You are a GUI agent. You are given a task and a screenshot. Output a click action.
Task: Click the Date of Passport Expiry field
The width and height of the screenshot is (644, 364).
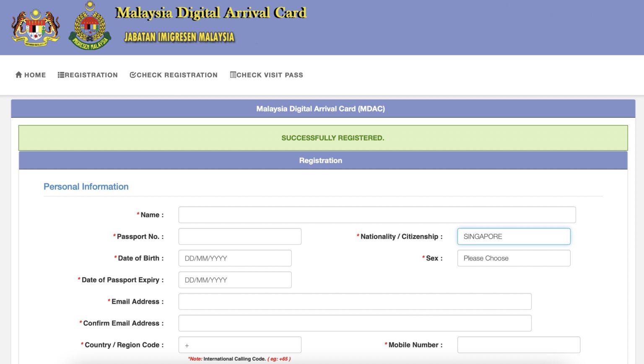point(234,279)
